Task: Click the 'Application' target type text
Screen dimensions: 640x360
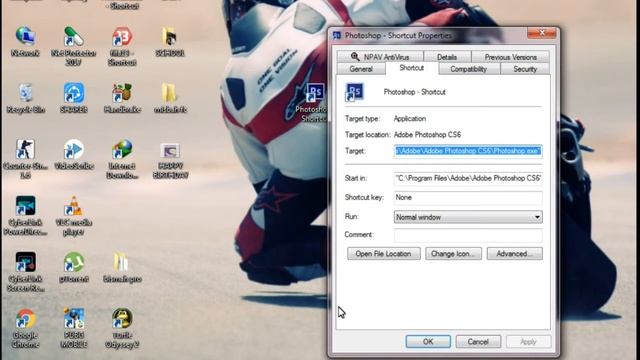Action: [x=409, y=119]
